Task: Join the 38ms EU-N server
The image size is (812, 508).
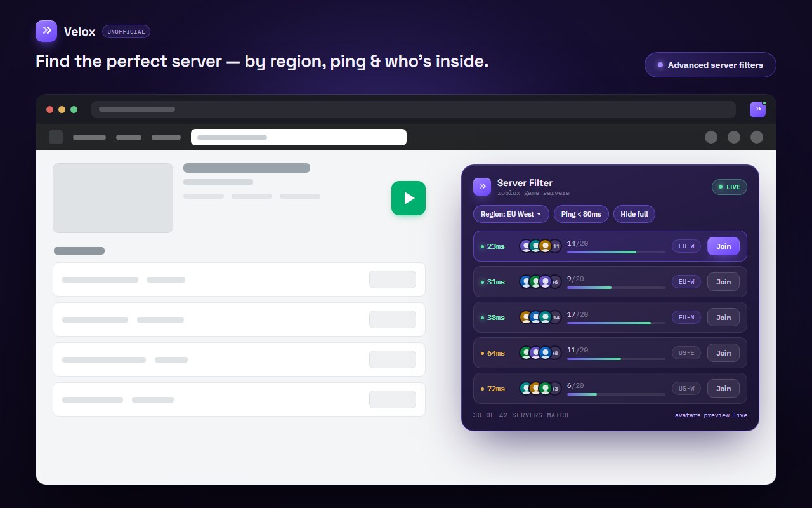Action: point(723,317)
